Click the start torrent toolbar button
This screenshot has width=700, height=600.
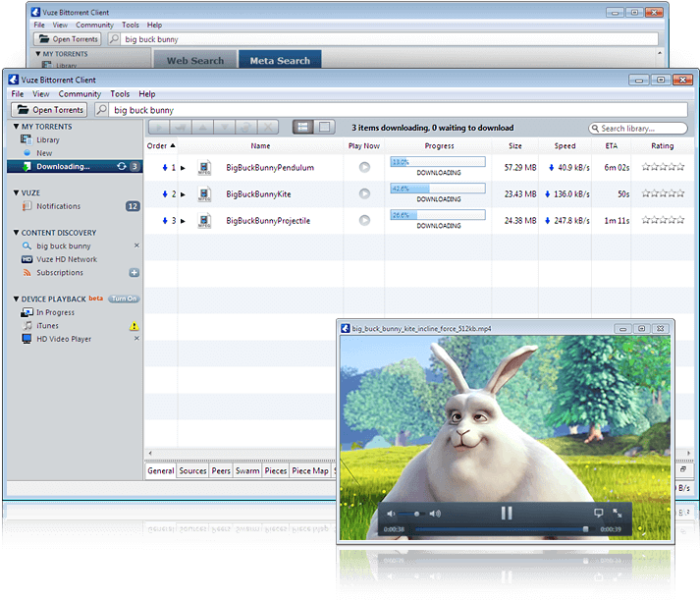[159, 128]
